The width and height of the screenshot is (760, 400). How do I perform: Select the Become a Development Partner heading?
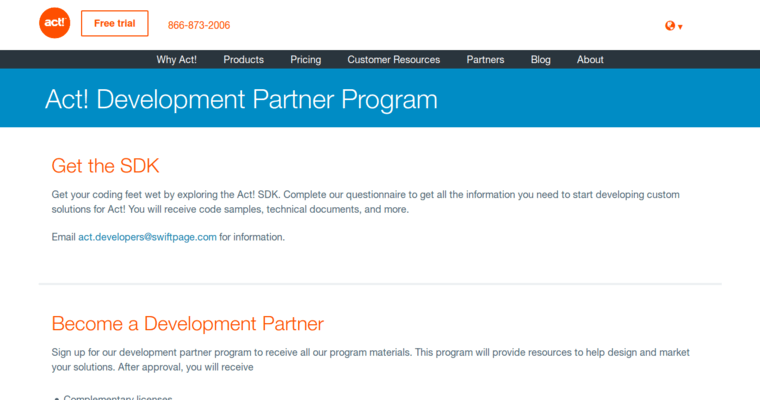(188, 324)
